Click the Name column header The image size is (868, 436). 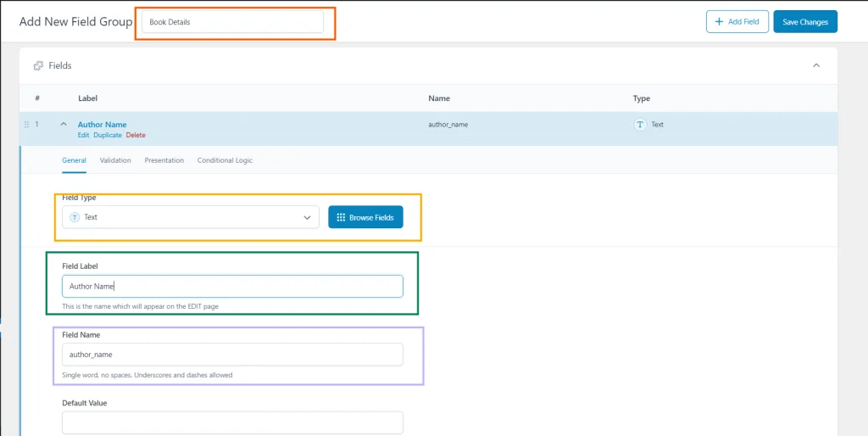(x=439, y=98)
